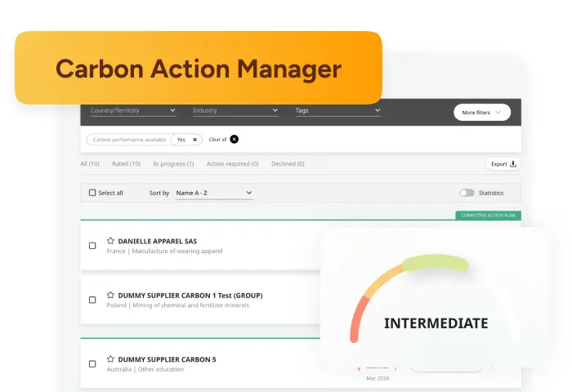Select the Action required (0) tab
Screen dimensions: 572x392
click(x=232, y=164)
